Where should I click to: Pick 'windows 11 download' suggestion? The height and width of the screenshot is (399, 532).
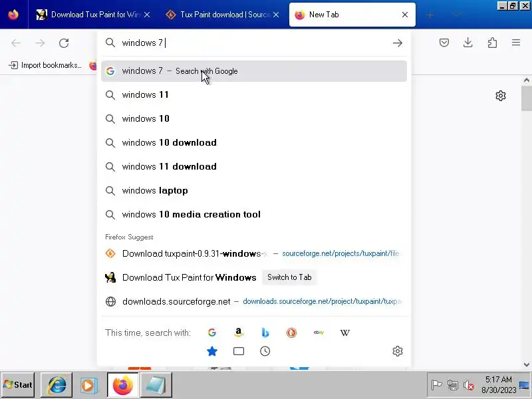tap(254, 167)
